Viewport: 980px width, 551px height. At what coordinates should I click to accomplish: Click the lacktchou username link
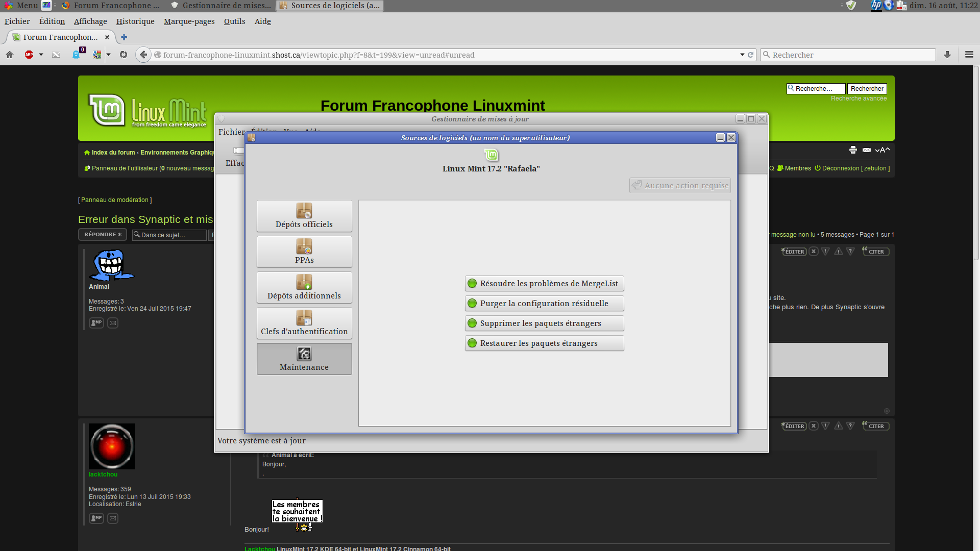point(103,474)
